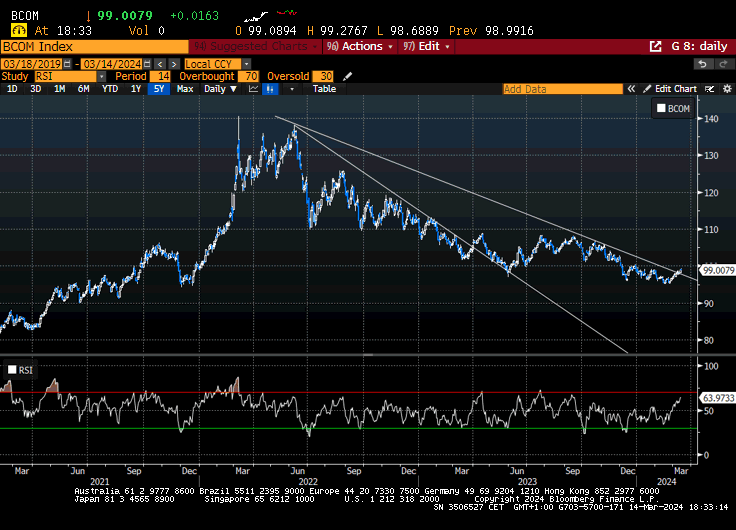
Task: Click the annotate chart icon beside Edit Chart
Action: pos(709,89)
